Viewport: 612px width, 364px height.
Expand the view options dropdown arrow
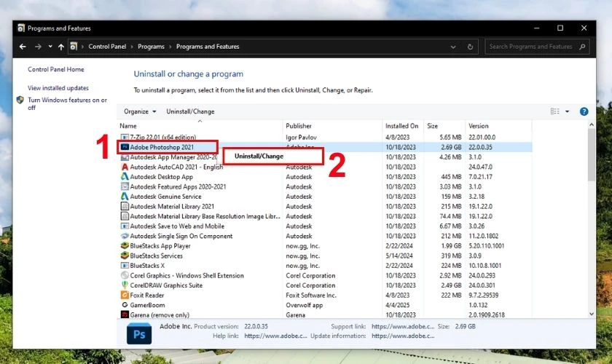pyautogui.click(x=567, y=111)
